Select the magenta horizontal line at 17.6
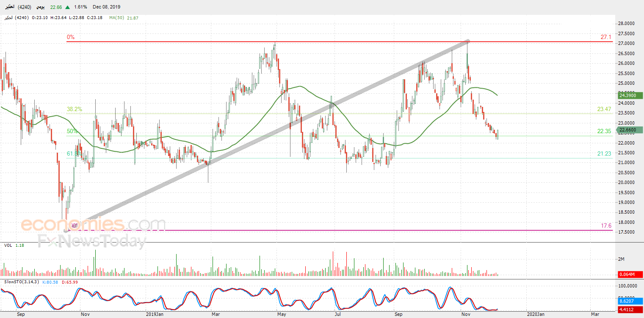644x318 pixels. [x=339, y=230]
